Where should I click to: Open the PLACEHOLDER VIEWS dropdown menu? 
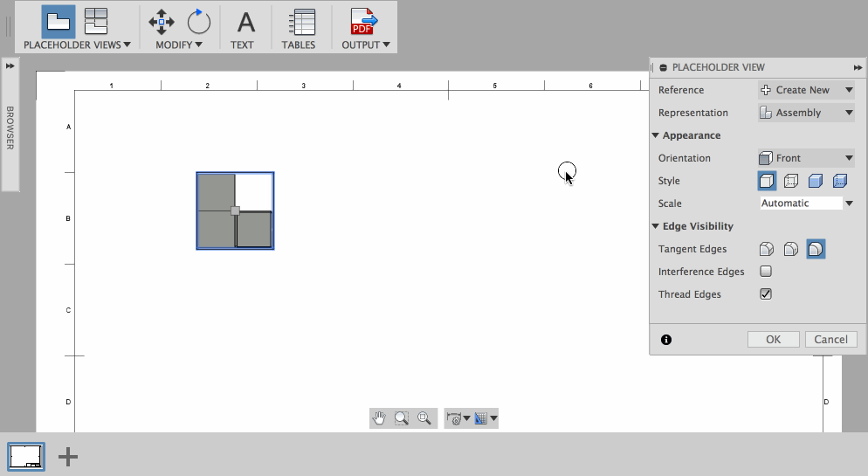(x=77, y=45)
